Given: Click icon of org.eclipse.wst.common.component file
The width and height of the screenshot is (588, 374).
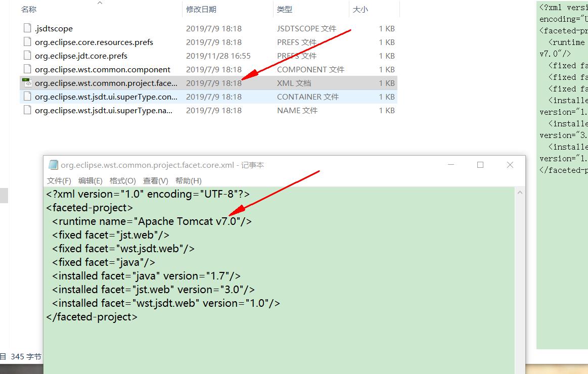Looking at the screenshot, I should pos(27,69).
